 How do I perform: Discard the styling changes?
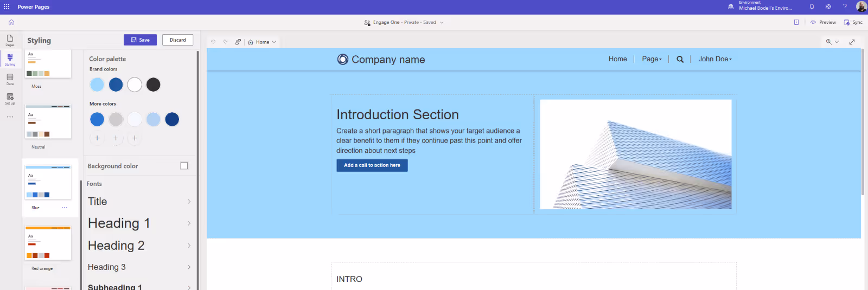click(177, 40)
